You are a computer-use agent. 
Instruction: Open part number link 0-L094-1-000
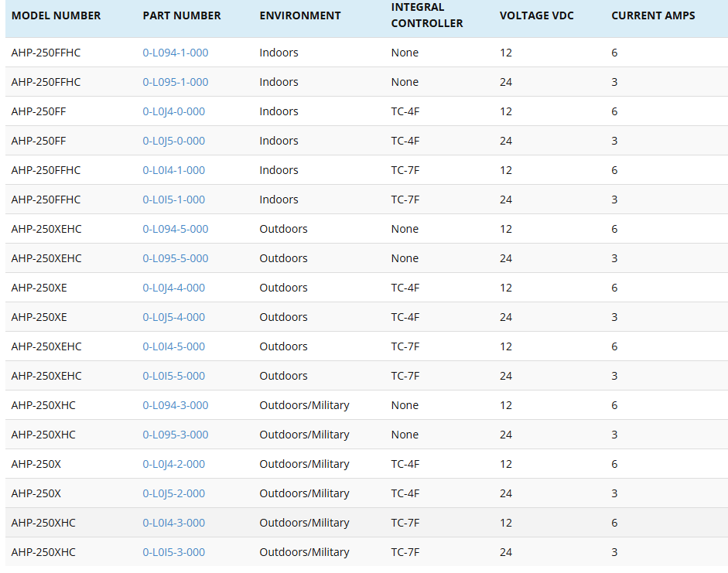[175, 53]
